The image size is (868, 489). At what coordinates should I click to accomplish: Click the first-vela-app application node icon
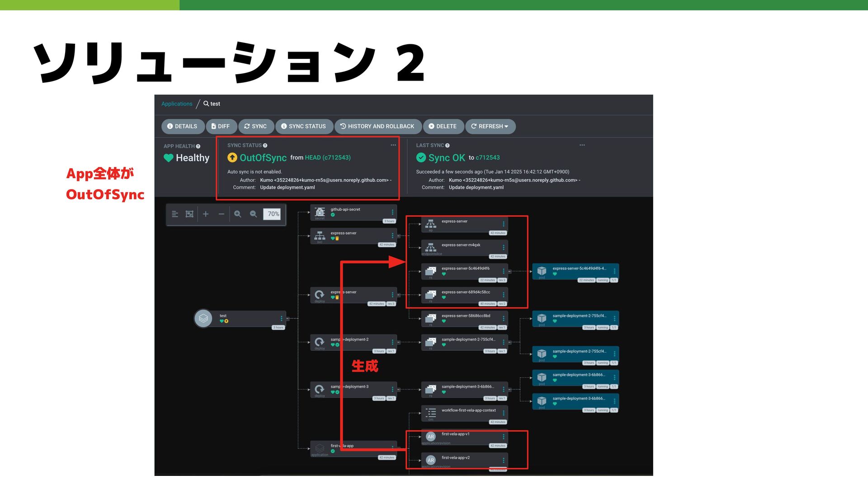[320, 448]
